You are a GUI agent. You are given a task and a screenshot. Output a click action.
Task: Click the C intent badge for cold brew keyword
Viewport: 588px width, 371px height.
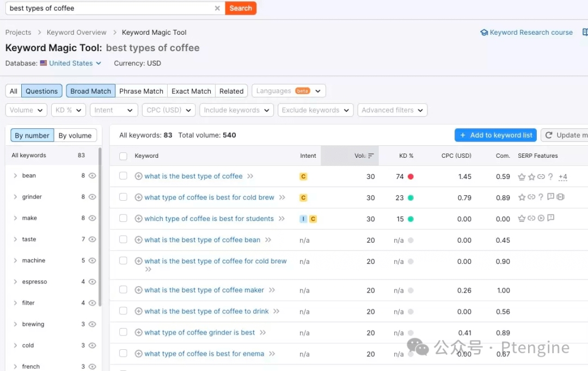click(x=303, y=197)
